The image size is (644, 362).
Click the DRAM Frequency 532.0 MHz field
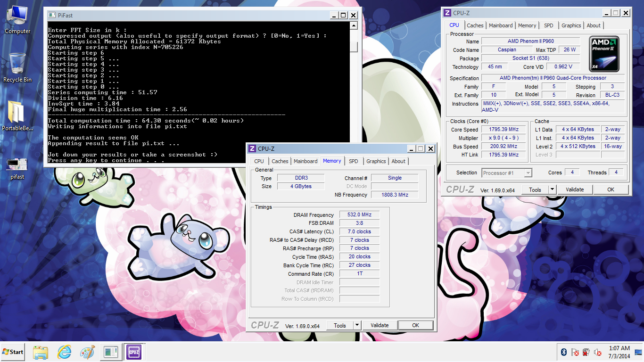[x=359, y=214]
